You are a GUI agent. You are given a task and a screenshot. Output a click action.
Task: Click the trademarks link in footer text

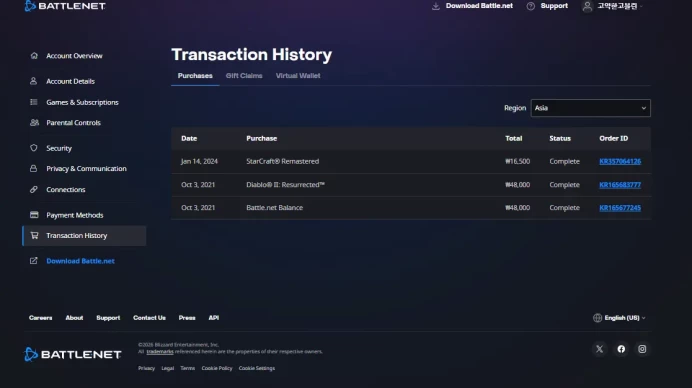coord(160,352)
